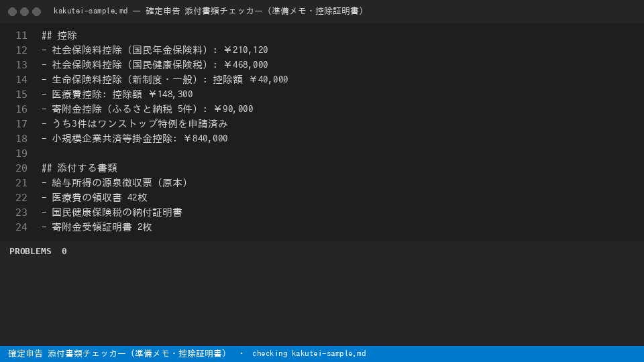Select the 国民健康保険税 ¥468,000 line
The height and width of the screenshot is (362, 644).
pyautogui.click(x=155, y=65)
